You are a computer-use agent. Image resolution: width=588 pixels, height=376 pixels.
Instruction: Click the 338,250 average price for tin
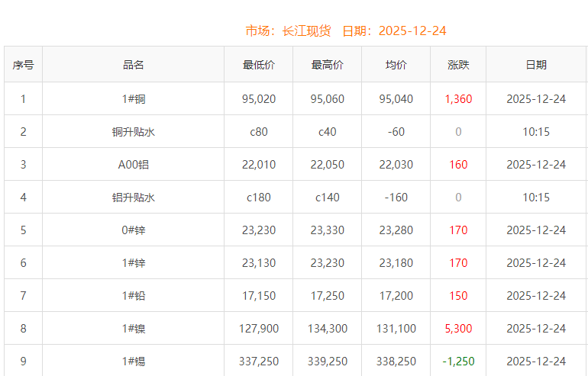click(x=396, y=362)
